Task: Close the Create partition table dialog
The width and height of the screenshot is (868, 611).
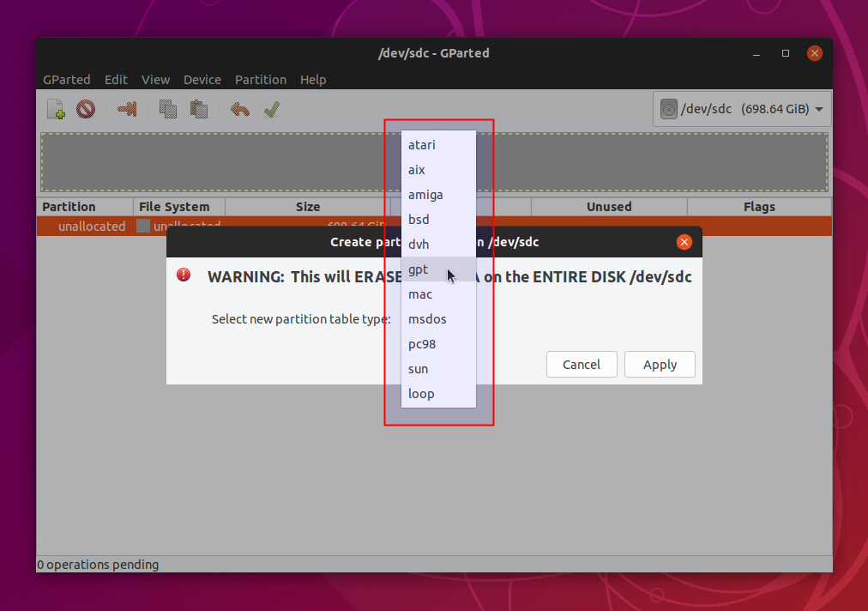Action: (x=684, y=242)
